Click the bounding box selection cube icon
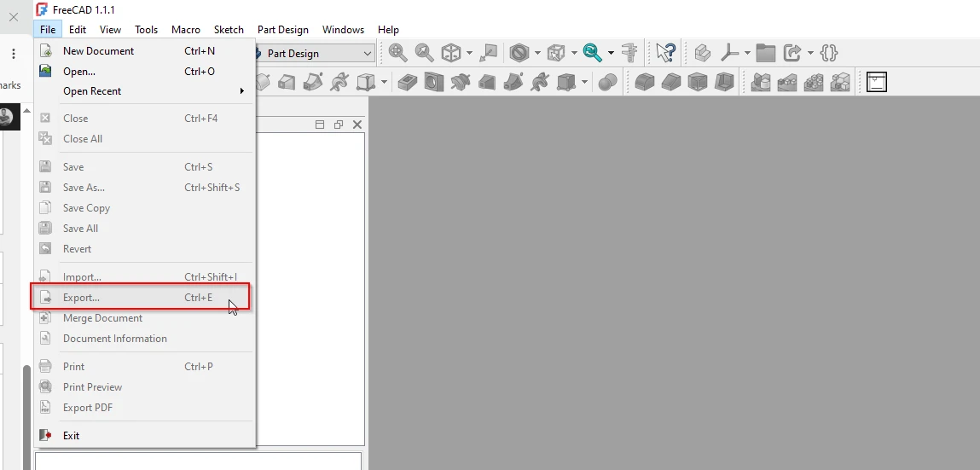Image resolution: width=980 pixels, height=470 pixels. coord(555,53)
